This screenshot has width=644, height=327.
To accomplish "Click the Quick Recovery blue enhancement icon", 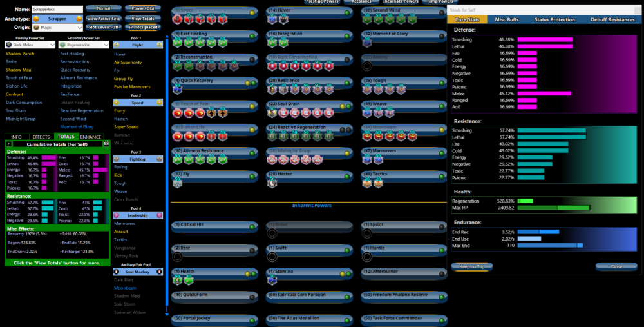I will [178, 90].
